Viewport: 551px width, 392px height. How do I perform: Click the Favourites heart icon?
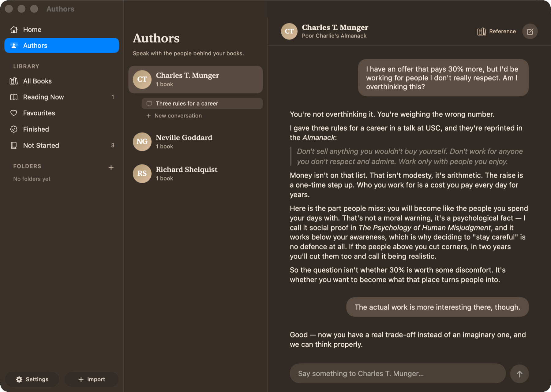click(x=14, y=113)
